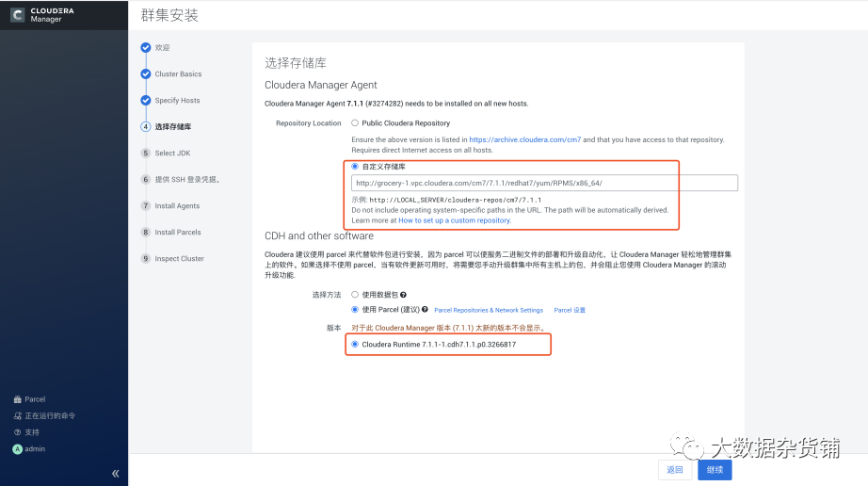Click the custom repository URL field

(544, 183)
